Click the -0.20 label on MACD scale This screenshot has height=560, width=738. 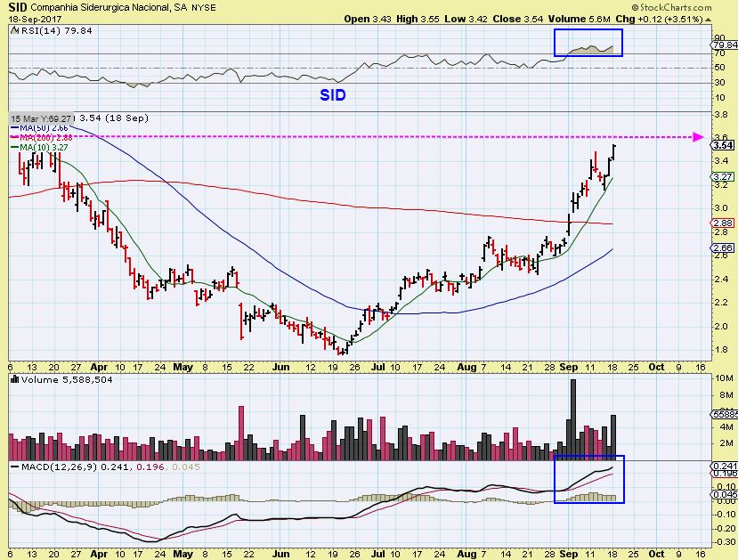pyautogui.click(x=725, y=529)
